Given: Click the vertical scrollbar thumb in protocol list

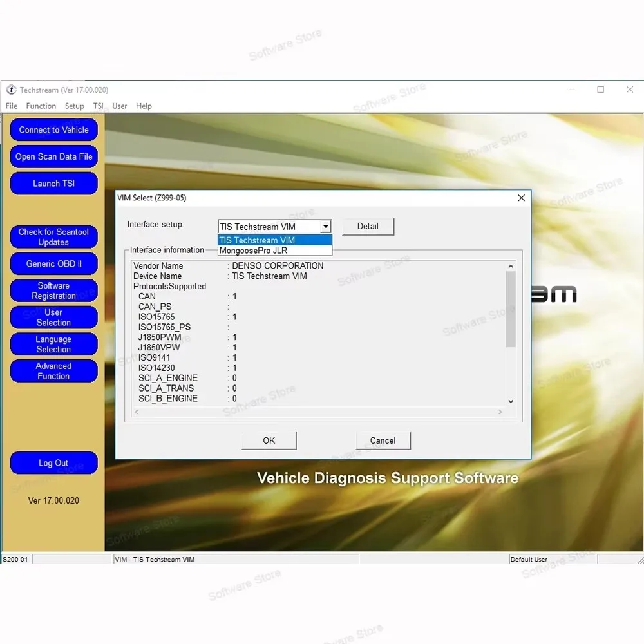Looking at the screenshot, I should tap(511, 309).
